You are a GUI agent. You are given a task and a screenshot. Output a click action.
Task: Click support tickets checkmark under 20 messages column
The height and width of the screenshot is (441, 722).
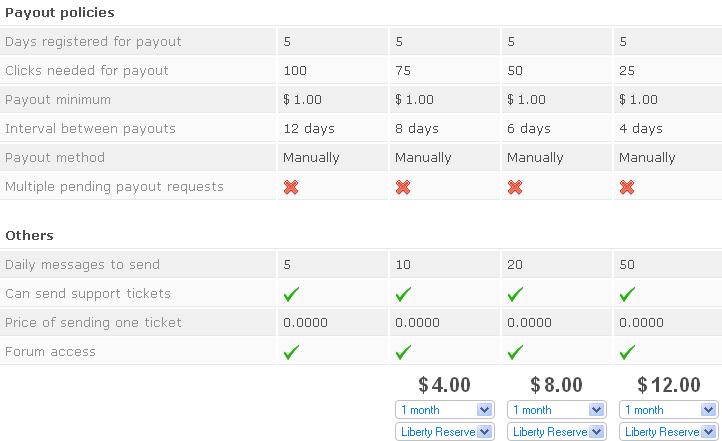point(515,294)
